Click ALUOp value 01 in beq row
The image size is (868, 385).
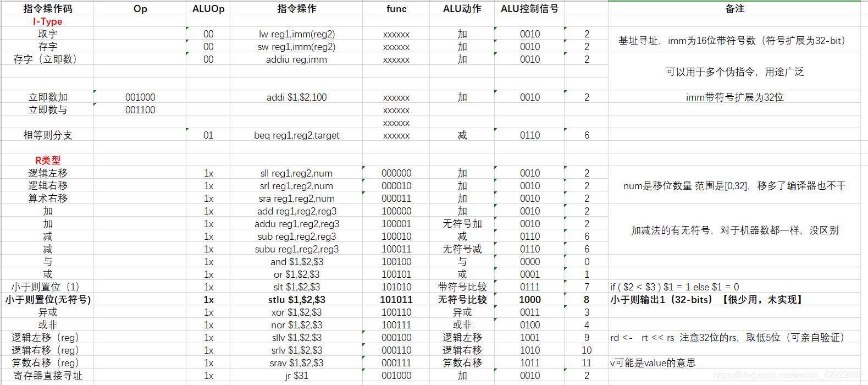click(208, 135)
